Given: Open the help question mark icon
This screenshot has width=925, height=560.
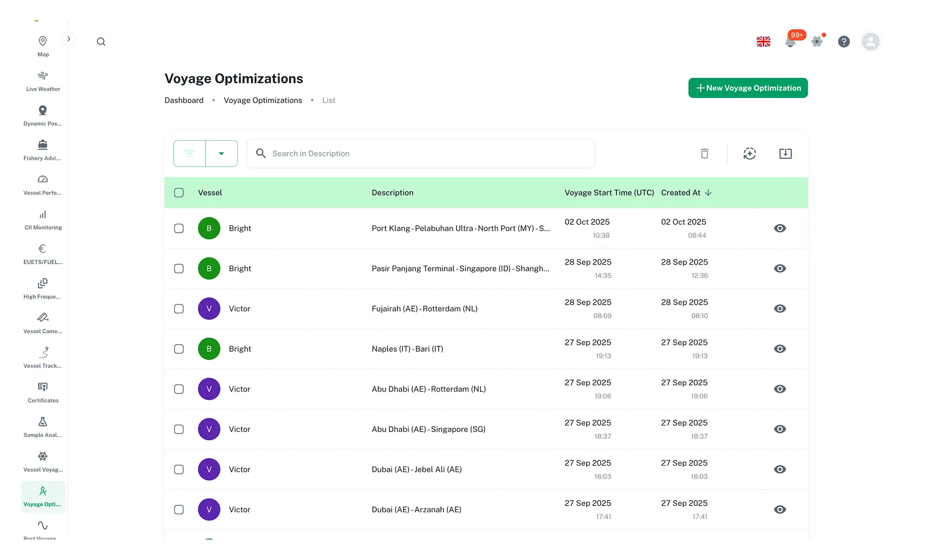Looking at the screenshot, I should click(844, 42).
